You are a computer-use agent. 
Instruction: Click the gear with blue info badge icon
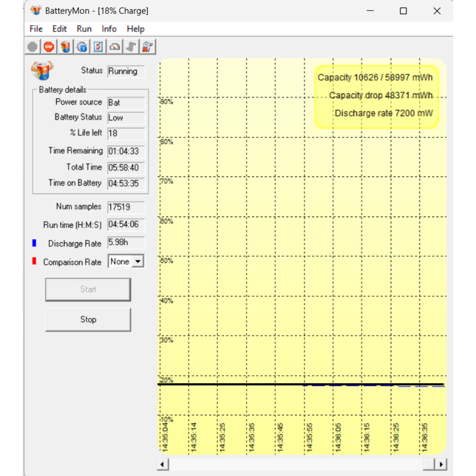(82, 47)
